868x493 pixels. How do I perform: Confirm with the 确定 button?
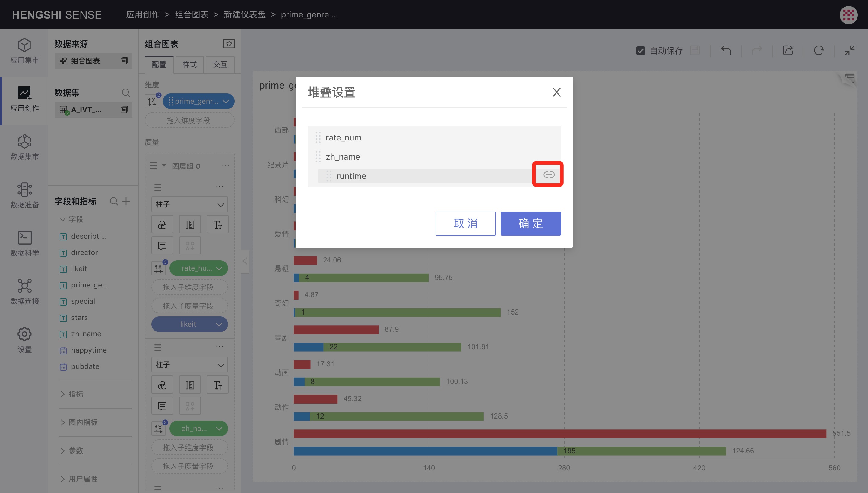(x=531, y=224)
